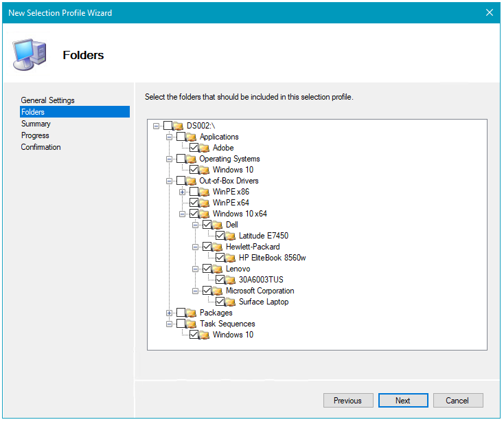Collapse the Out-of-Box Drivers node
This screenshot has height=422, width=504.
pos(170,181)
